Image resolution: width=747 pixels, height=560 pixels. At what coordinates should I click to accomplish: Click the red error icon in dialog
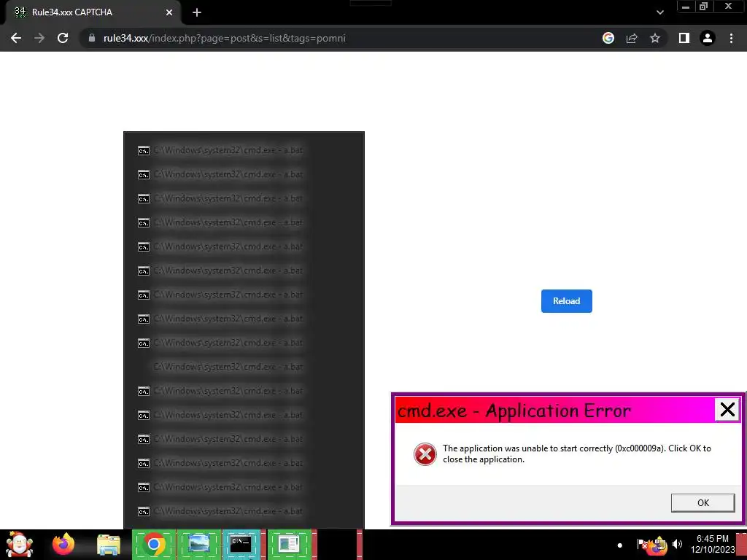425,454
